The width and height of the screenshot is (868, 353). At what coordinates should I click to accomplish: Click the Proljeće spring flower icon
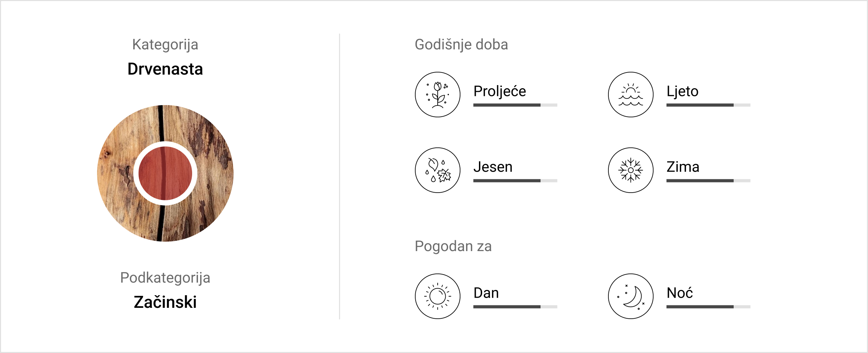(x=437, y=95)
